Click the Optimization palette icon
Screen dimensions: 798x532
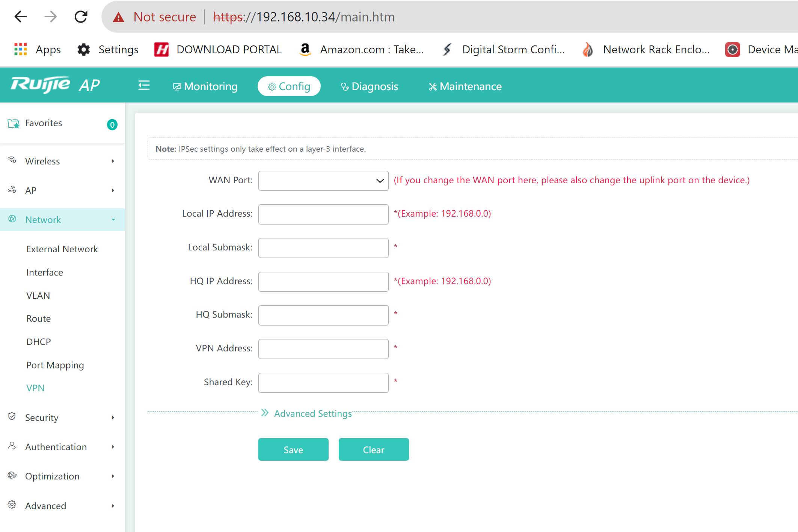click(12, 475)
